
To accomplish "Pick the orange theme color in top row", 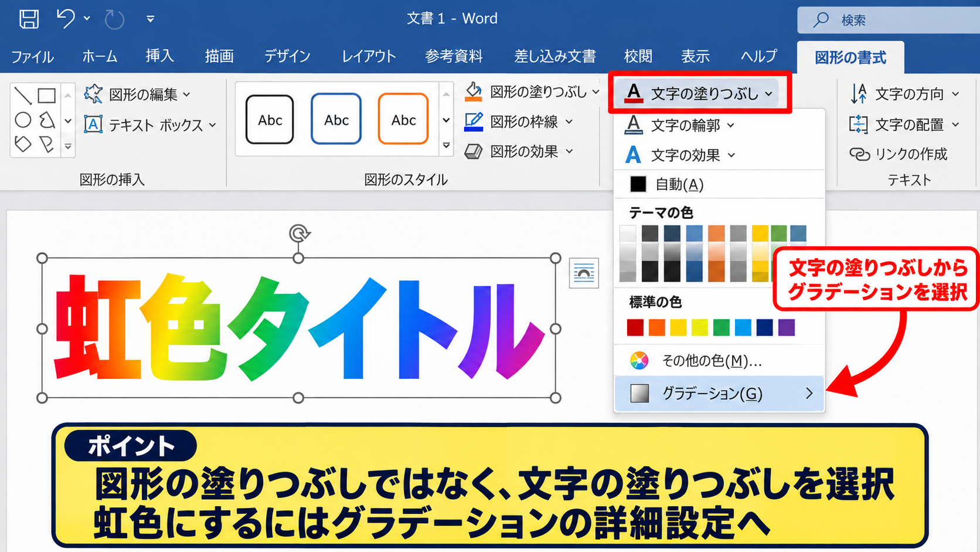I will tap(716, 233).
